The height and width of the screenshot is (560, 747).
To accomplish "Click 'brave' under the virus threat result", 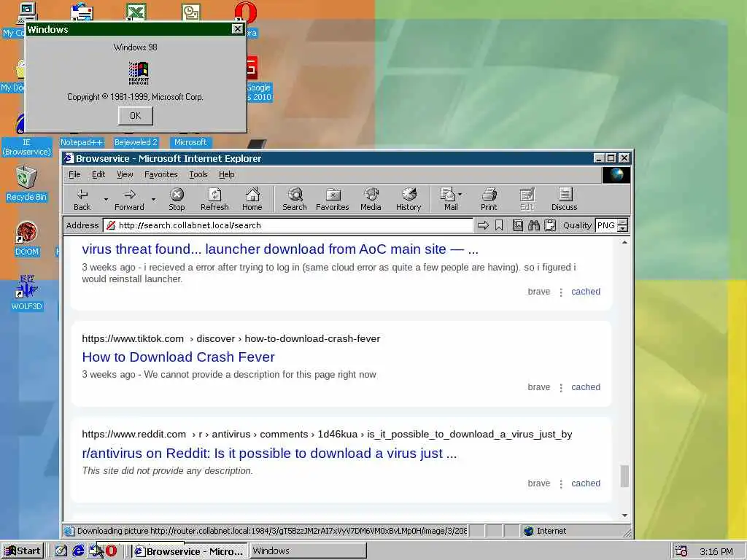I will tap(539, 292).
